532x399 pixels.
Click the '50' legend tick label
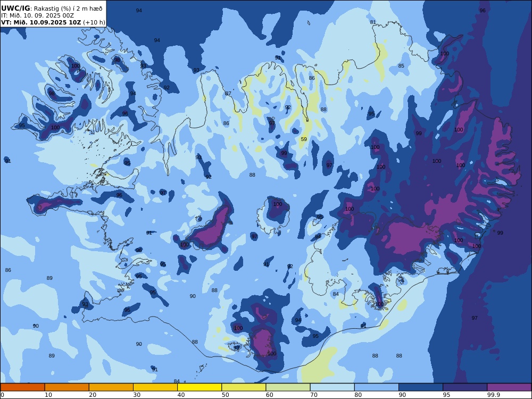coord(225,395)
